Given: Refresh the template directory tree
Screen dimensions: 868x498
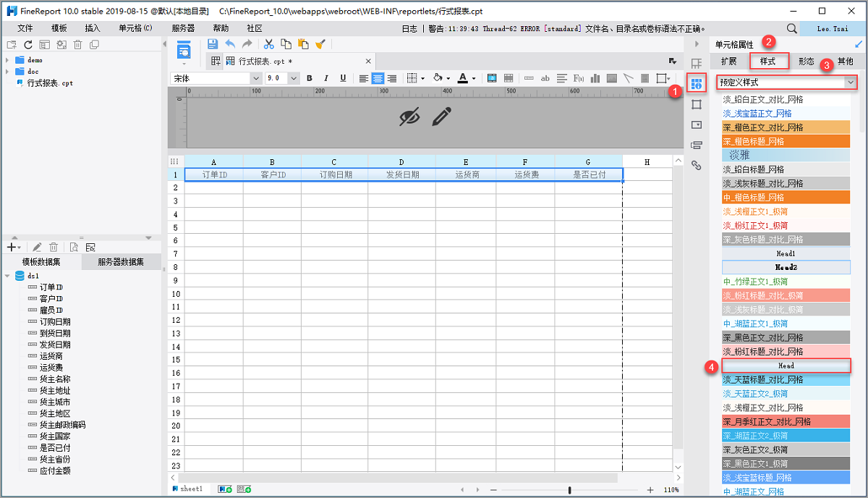Looking at the screenshot, I should pyautogui.click(x=28, y=45).
